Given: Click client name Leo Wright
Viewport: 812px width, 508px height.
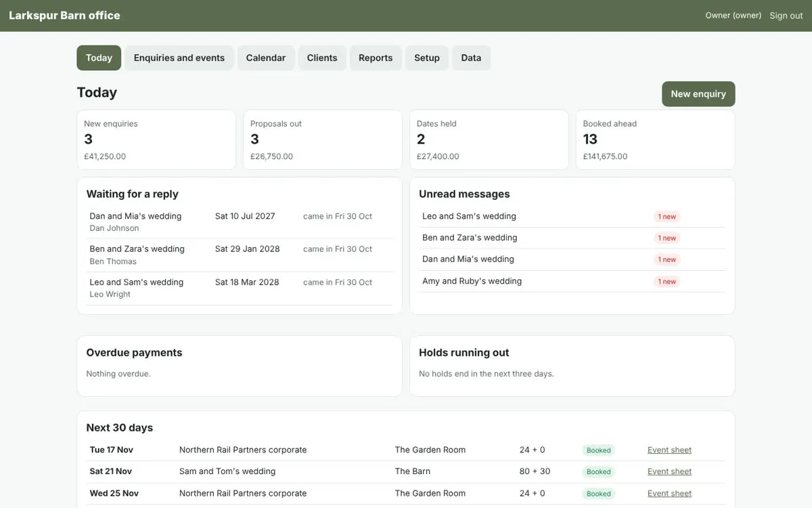Looking at the screenshot, I should (x=110, y=294).
